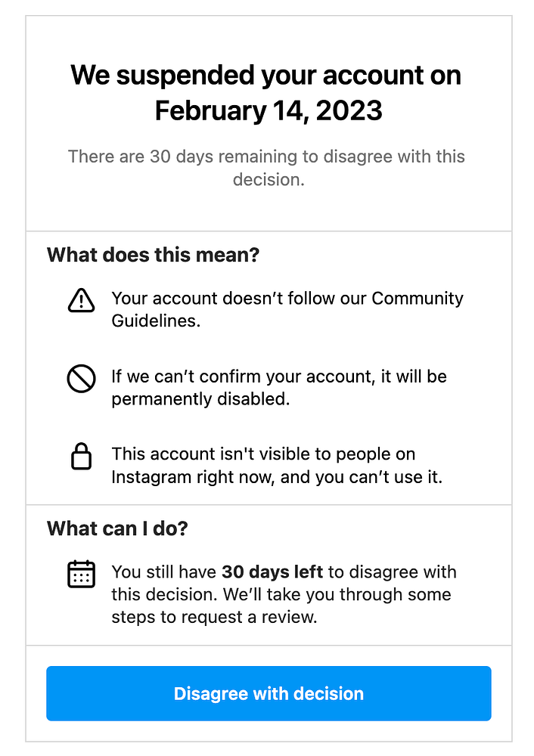Click the "Your account doesn't follow our" text
The width and height of the screenshot is (534, 756).
coord(287,298)
